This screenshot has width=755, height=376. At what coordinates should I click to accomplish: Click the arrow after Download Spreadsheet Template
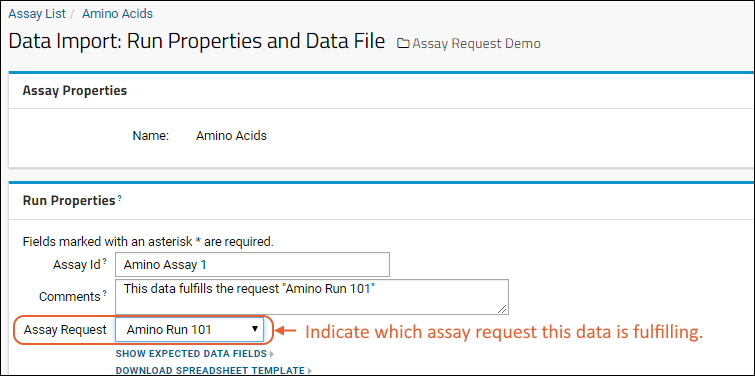click(x=310, y=371)
